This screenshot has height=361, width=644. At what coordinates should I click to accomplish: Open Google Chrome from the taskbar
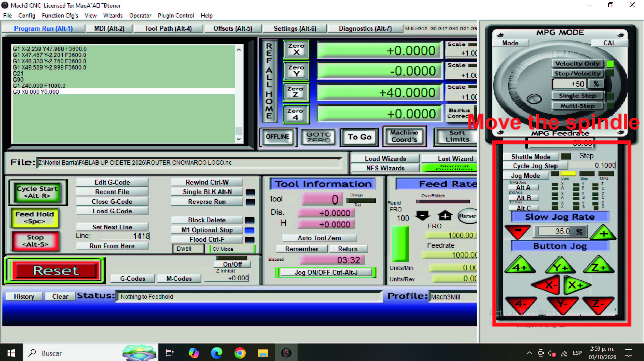(x=240, y=353)
